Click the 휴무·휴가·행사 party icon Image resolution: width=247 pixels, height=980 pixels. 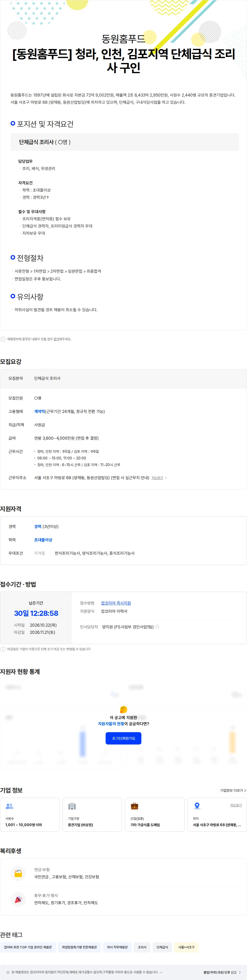pos(18,899)
